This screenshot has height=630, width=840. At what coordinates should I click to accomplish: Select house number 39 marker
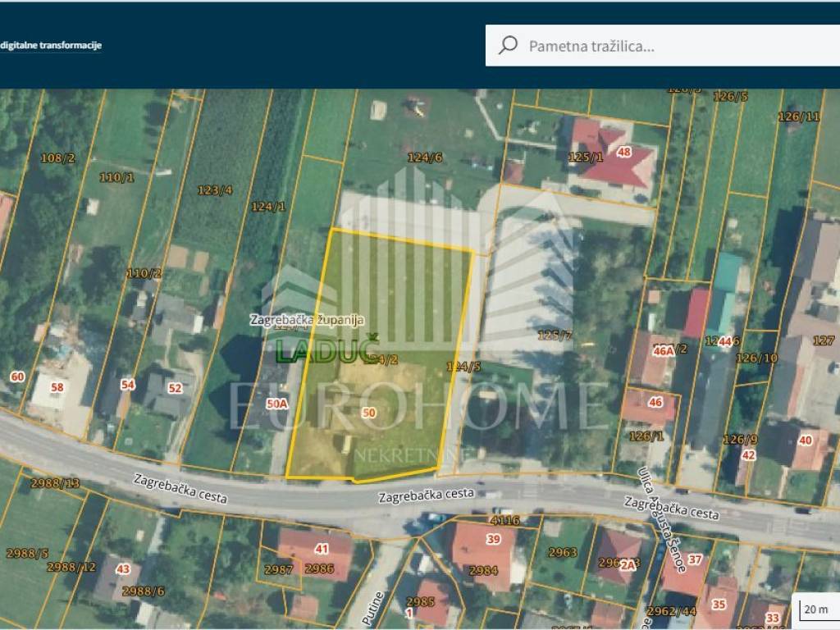click(493, 539)
